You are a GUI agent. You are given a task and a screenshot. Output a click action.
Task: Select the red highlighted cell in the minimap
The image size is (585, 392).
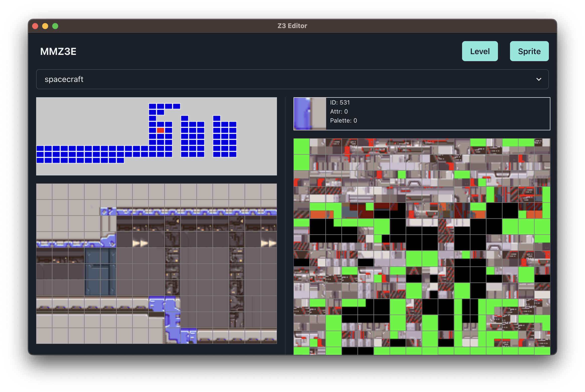point(160,130)
